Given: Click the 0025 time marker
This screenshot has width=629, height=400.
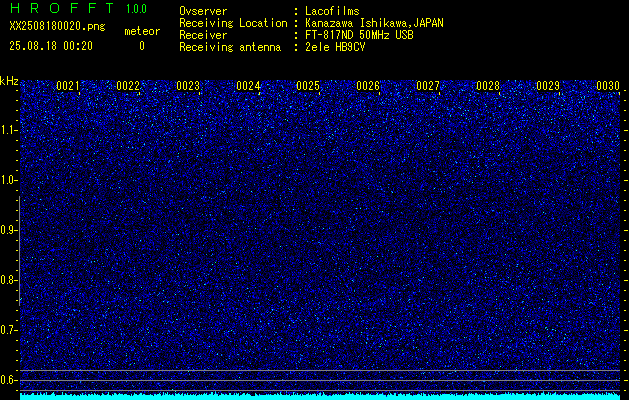Looking at the screenshot, I should (x=308, y=86).
